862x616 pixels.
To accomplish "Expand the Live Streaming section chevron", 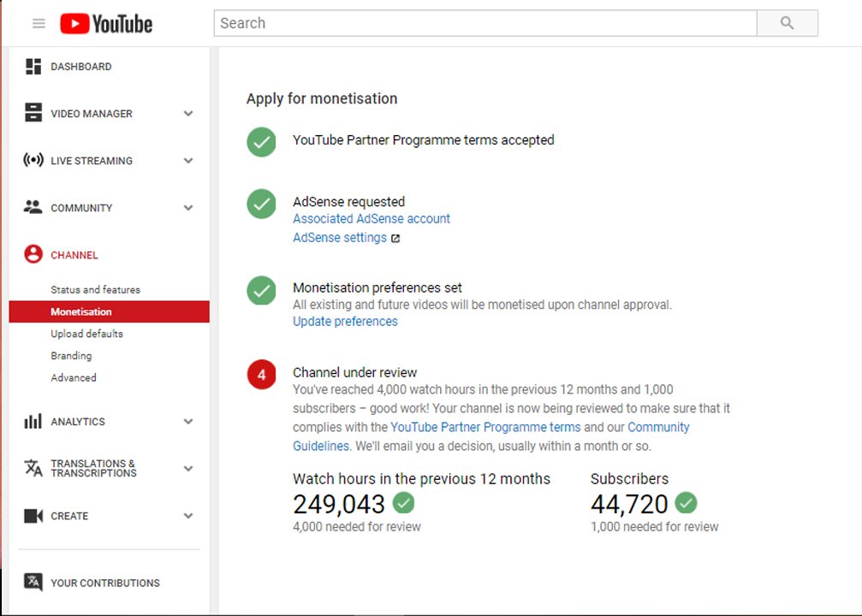I will tap(188, 161).
